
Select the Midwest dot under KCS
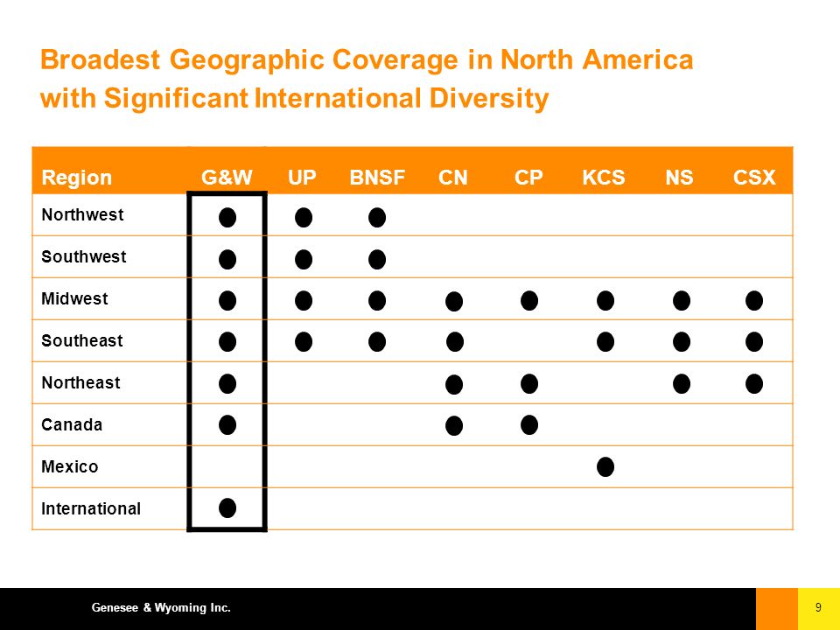tap(605, 300)
